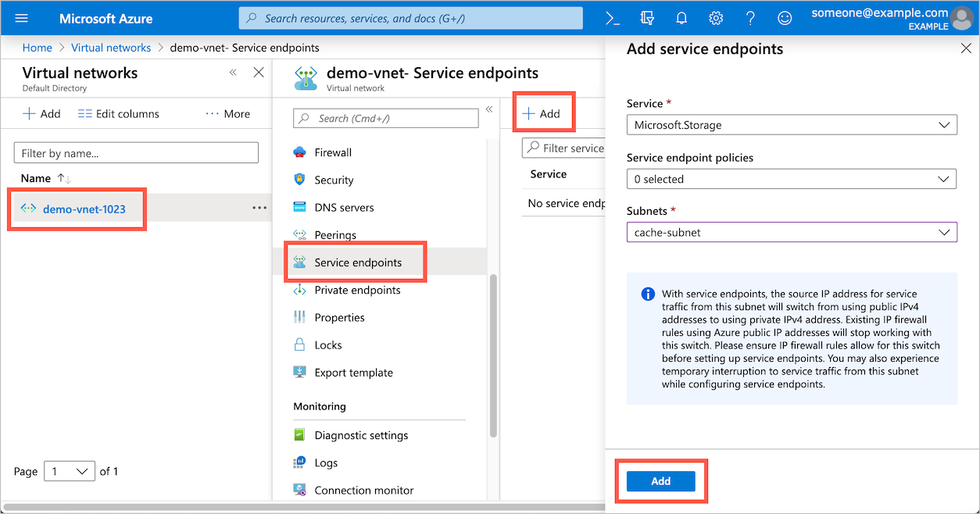Image resolution: width=980 pixels, height=514 pixels.
Task: Open the Subnets dropdown
Action: point(792,233)
